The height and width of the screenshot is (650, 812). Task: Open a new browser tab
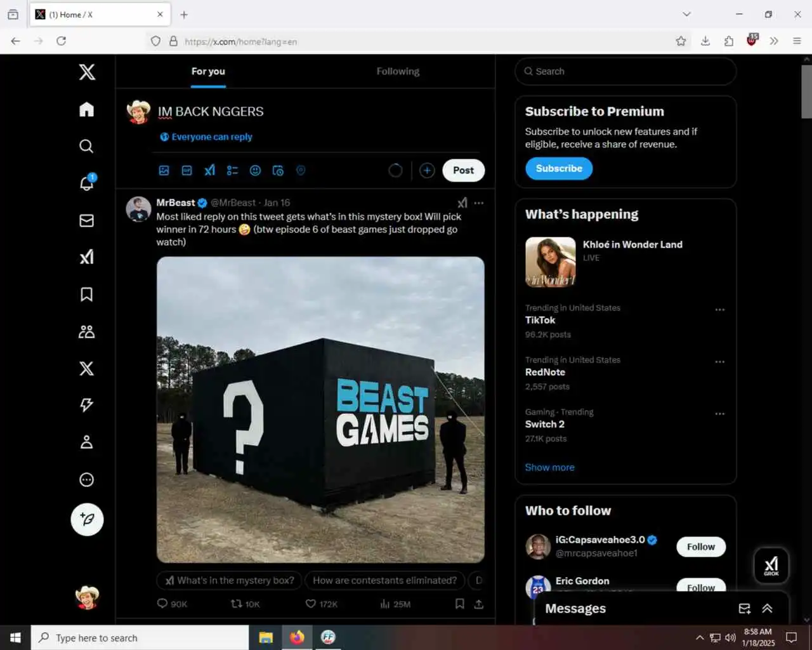point(184,14)
